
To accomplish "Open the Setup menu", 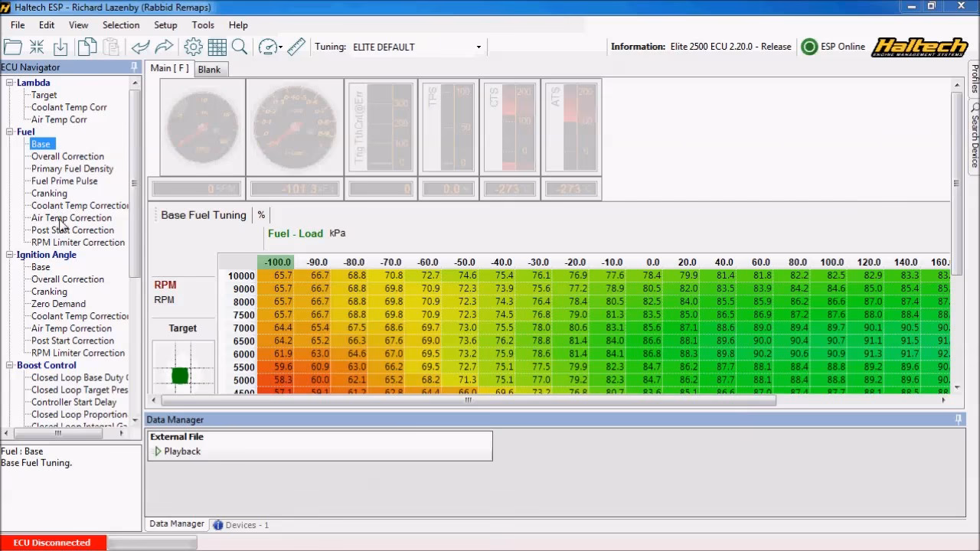I will click(x=165, y=25).
